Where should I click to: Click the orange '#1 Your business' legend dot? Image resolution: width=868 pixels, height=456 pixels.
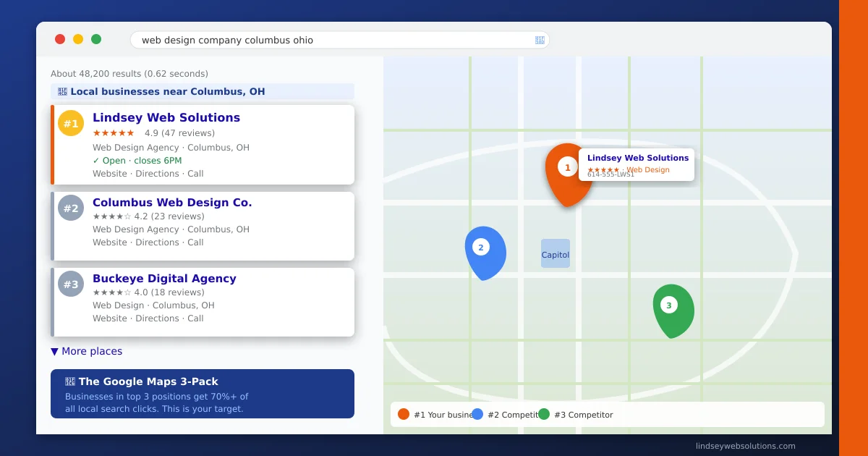point(404,414)
